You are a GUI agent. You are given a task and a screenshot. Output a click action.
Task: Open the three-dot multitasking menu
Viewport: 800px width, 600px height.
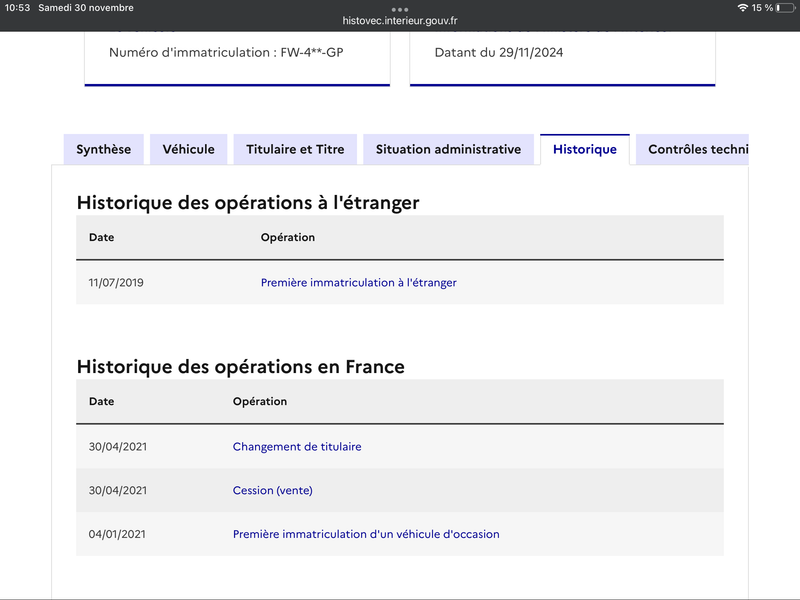(x=399, y=9)
